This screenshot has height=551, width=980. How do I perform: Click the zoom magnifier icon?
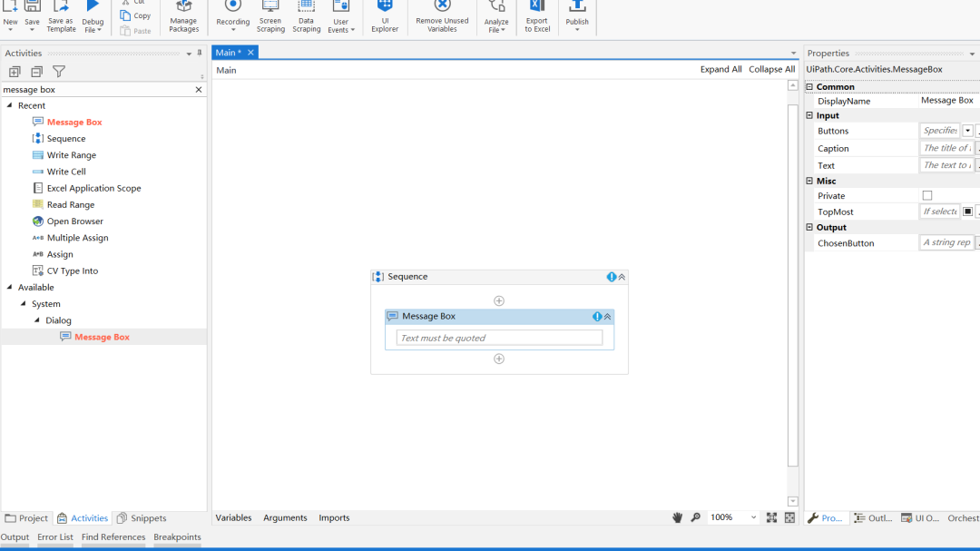(696, 517)
